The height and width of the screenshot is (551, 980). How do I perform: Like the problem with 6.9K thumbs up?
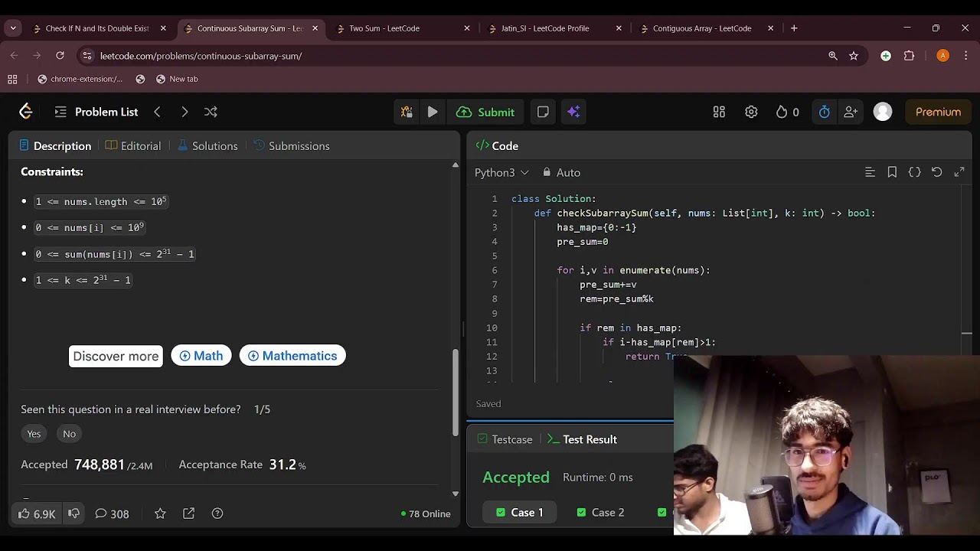point(37,514)
